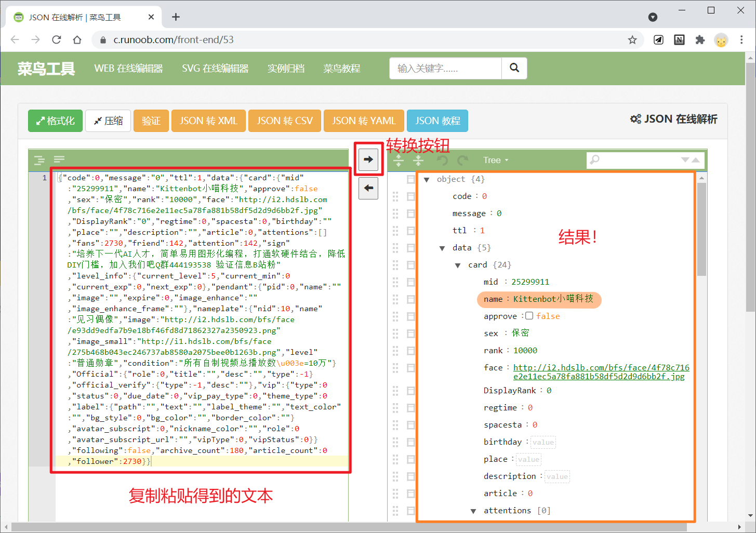Image resolution: width=756 pixels, height=533 pixels.
Task: Open the face image URL link
Action: [601, 372]
